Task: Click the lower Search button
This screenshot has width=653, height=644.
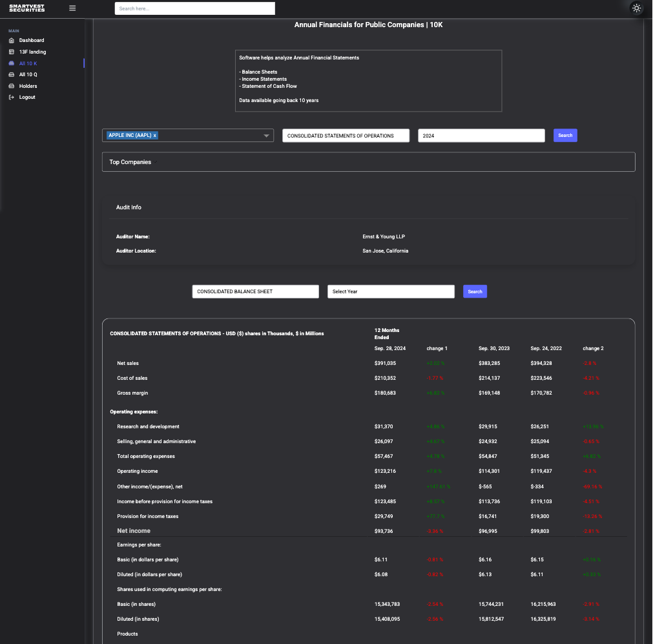Action: pos(475,291)
